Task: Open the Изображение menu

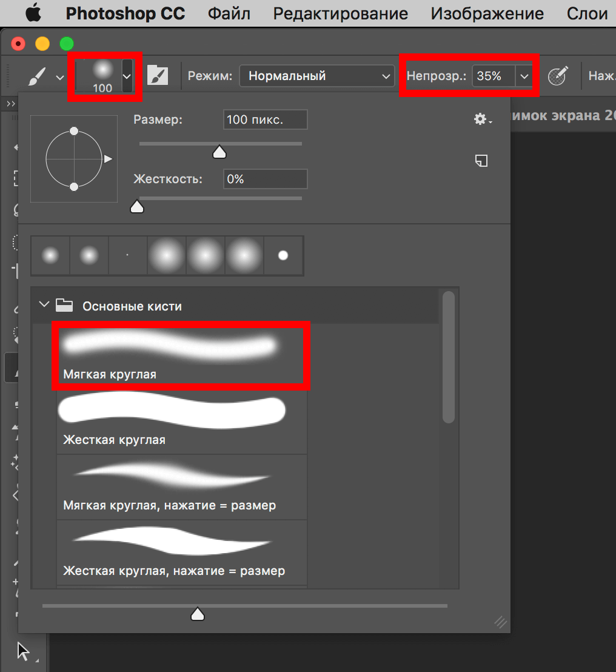Action: tap(487, 13)
